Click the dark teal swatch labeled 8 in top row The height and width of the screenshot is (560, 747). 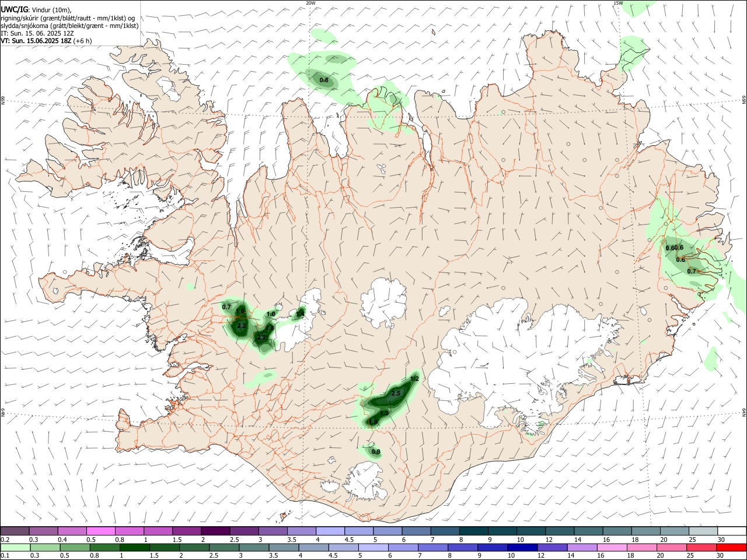point(474,531)
